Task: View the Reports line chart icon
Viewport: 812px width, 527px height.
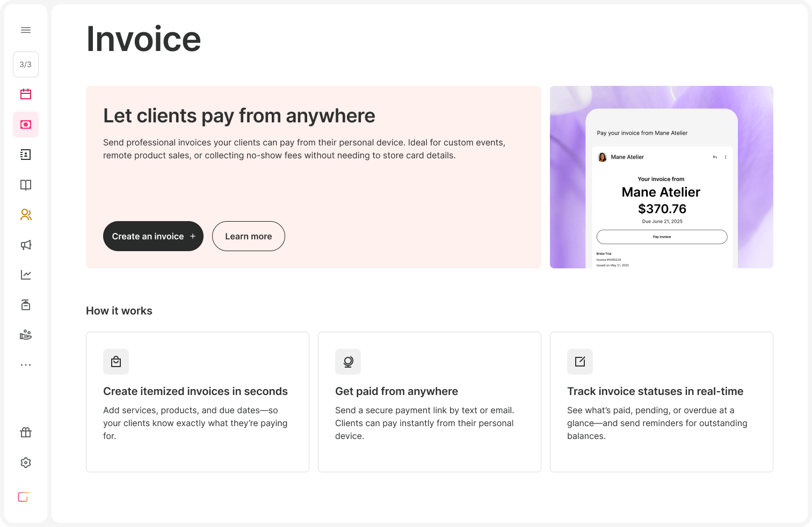Action: [26, 275]
